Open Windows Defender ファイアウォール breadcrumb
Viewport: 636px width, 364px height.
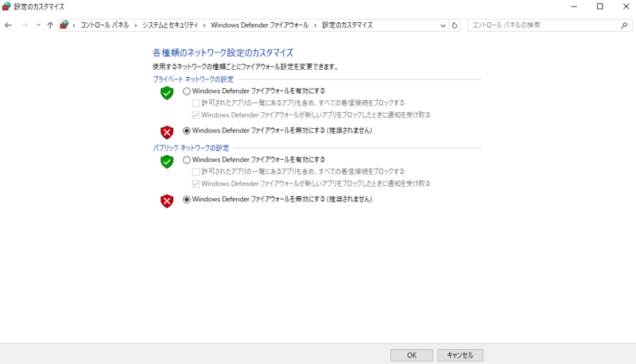[x=260, y=25]
